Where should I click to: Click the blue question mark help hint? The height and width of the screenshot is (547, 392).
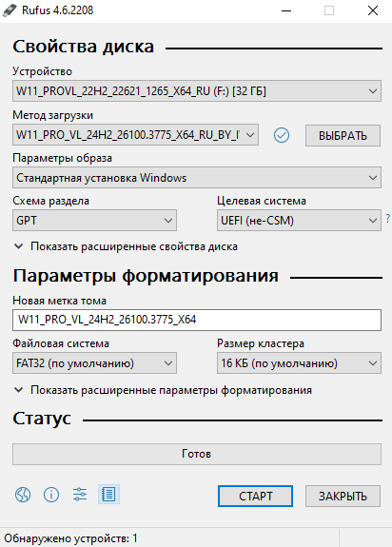tap(388, 219)
